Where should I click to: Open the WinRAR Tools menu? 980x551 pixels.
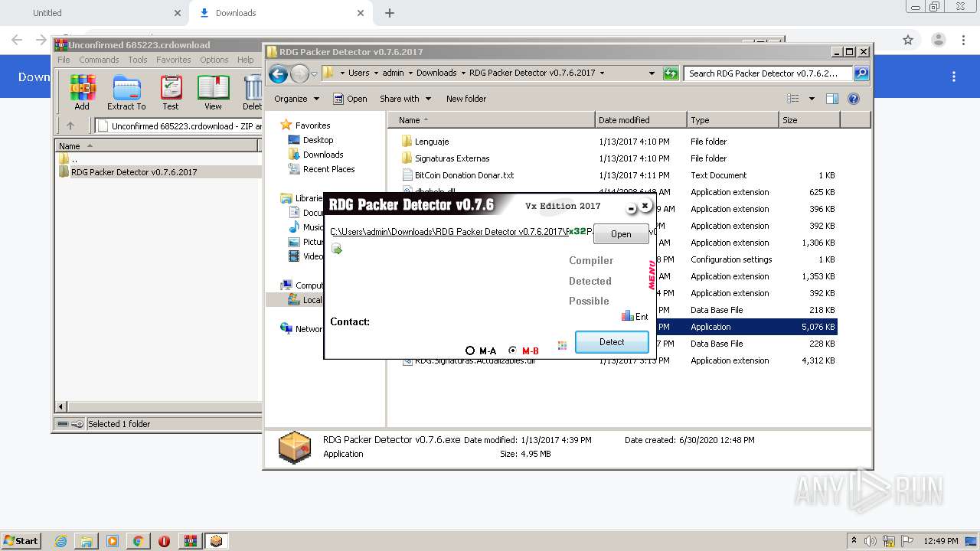[138, 60]
